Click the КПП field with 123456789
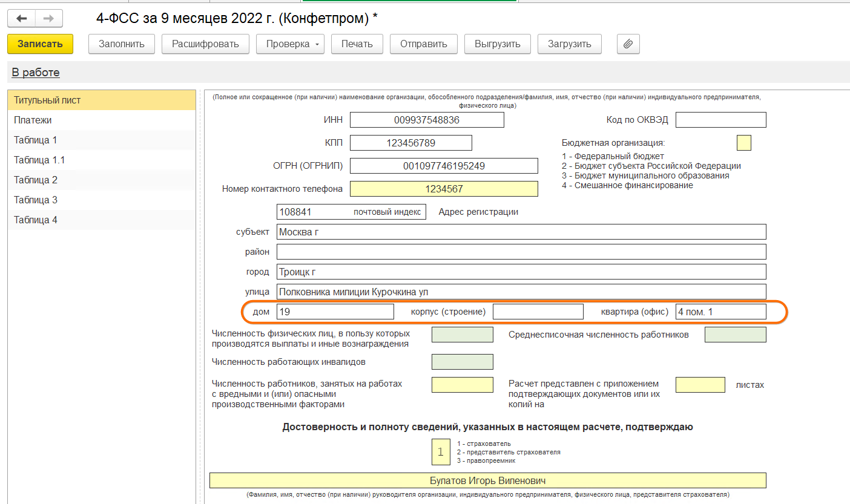Image resolution: width=850 pixels, height=504 pixels. click(x=411, y=143)
